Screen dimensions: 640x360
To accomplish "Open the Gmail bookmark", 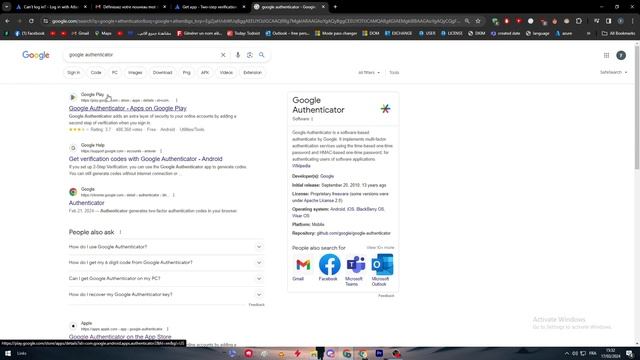I will 80,33.
